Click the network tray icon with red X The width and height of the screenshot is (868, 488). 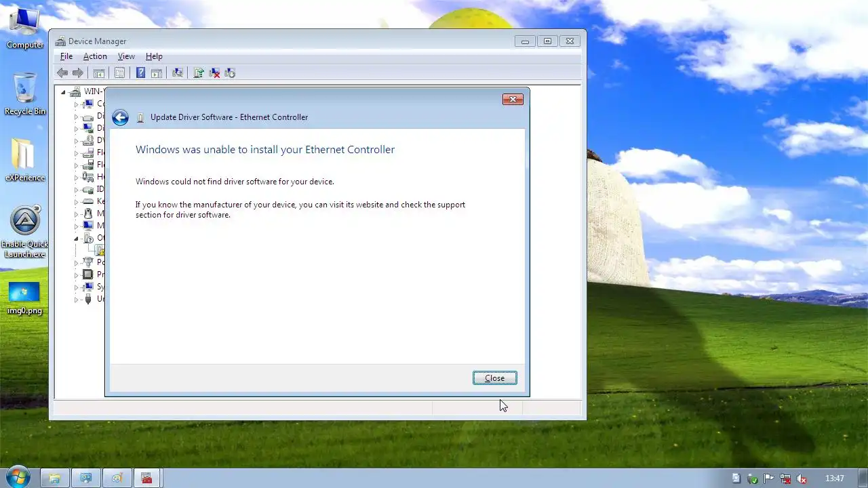click(x=785, y=479)
